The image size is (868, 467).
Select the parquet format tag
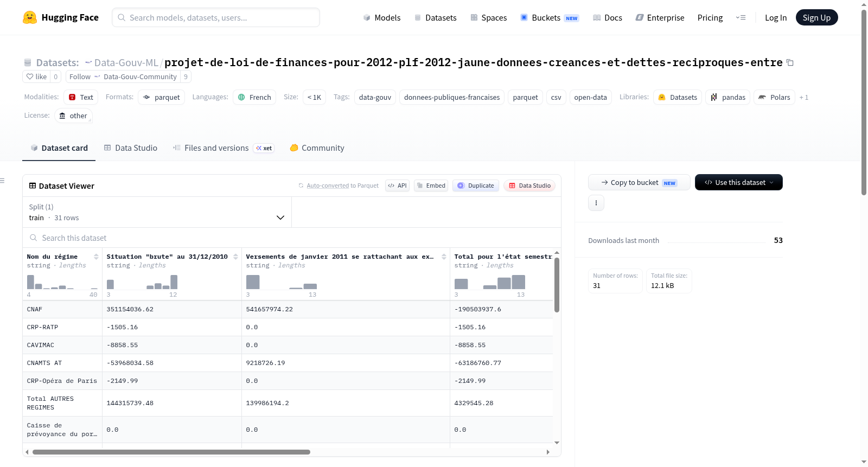[x=162, y=97]
